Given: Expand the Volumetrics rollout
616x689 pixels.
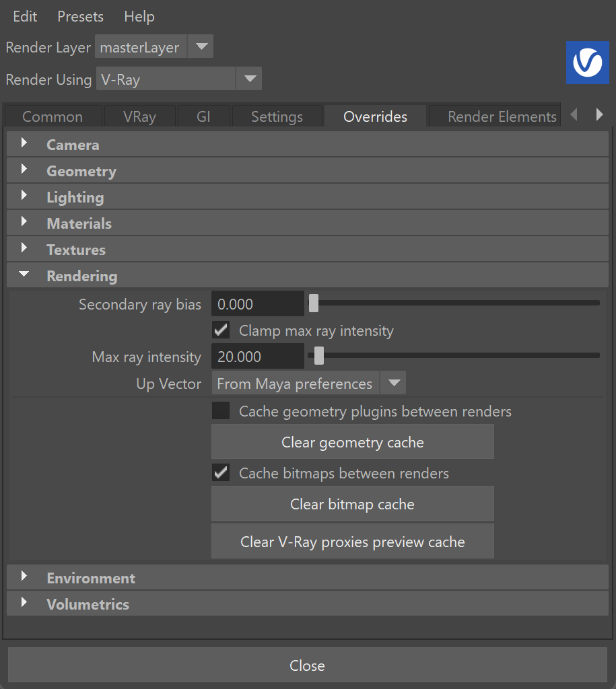Looking at the screenshot, I should point(308,604).
